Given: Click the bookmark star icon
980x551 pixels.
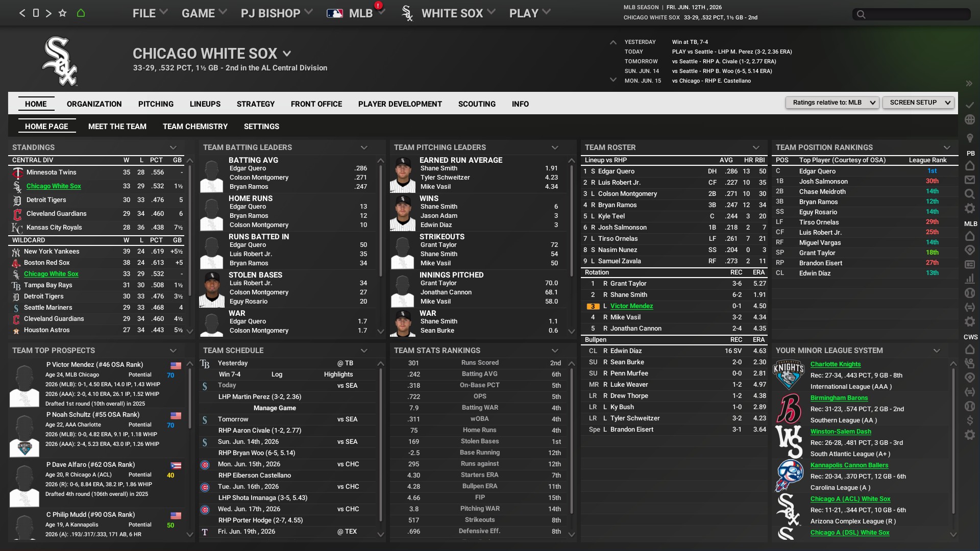Looking at the screenshot, I should pyautogui.click(x=62, y=13).
